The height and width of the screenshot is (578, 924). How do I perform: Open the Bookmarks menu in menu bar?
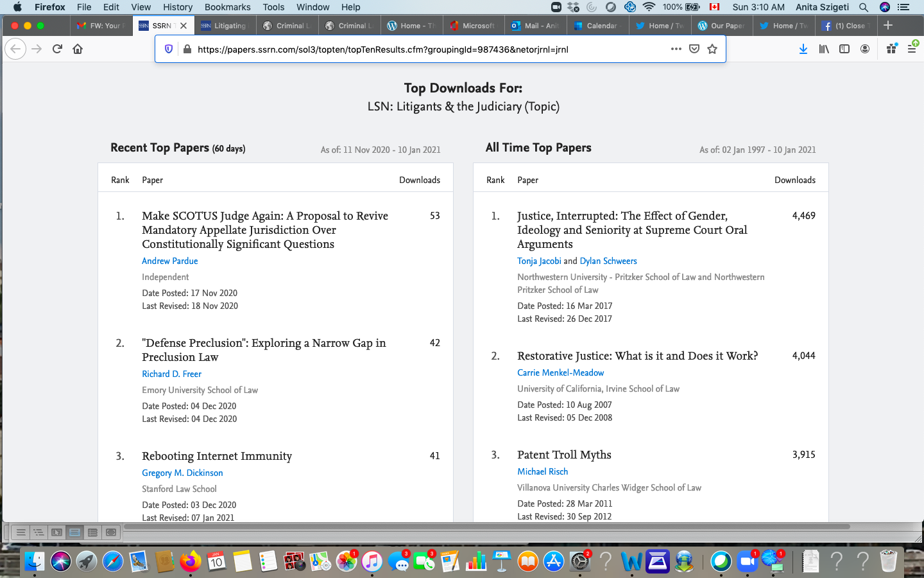227,7
